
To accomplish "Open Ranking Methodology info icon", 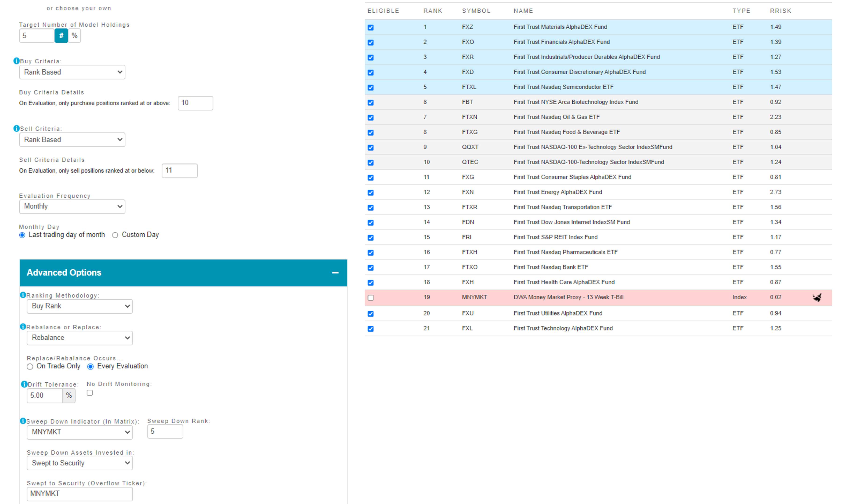I will coord(23,295).
